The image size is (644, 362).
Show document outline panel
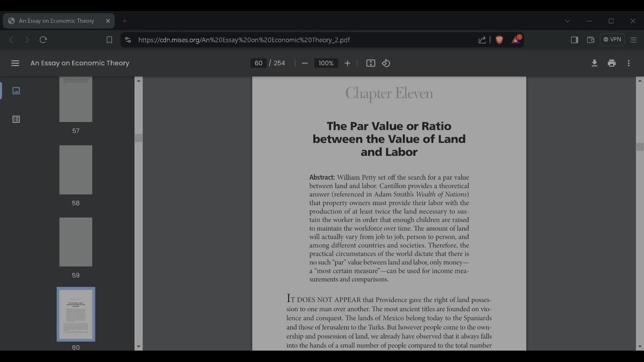16,119
